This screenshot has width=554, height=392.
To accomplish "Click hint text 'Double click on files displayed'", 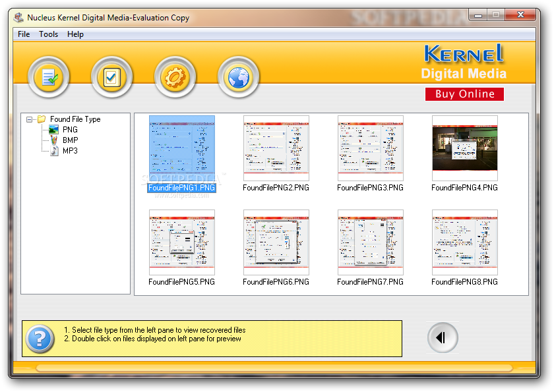I will click(125, 339).
